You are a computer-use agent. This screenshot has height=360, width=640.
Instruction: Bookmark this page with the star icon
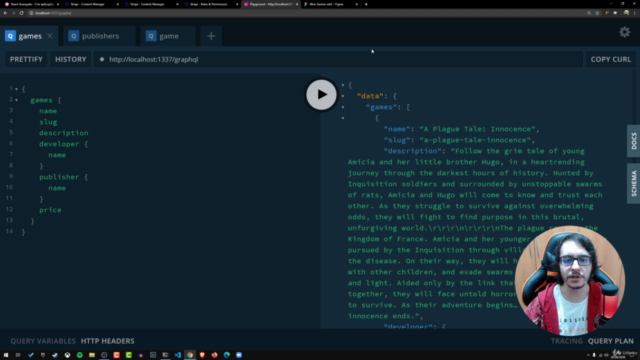click(597, 13)
